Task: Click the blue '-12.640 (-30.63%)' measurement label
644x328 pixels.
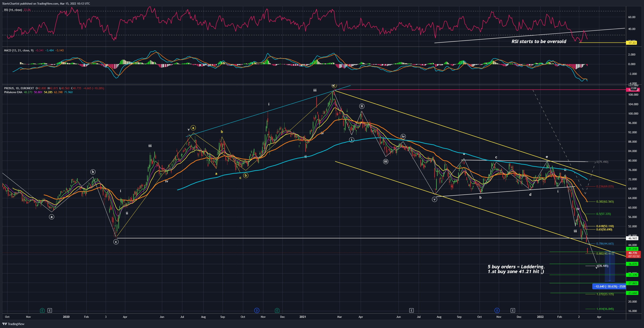Action: coord(609,286)
